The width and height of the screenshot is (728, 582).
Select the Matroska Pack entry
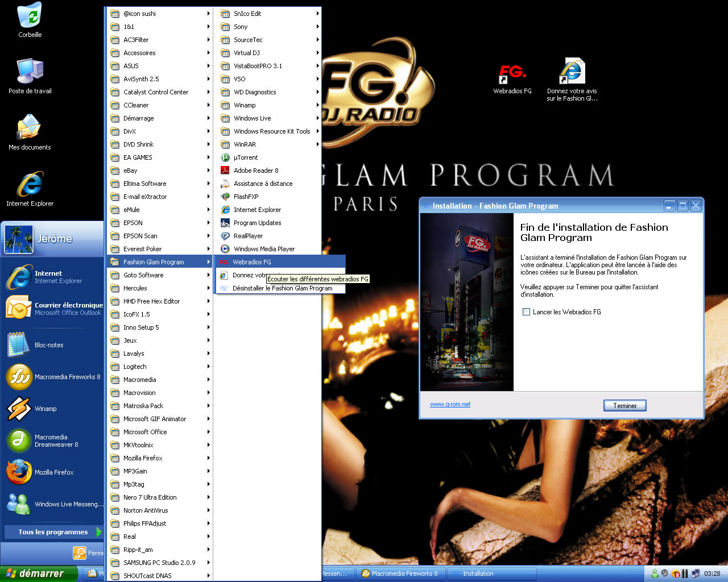pos(160,406)
